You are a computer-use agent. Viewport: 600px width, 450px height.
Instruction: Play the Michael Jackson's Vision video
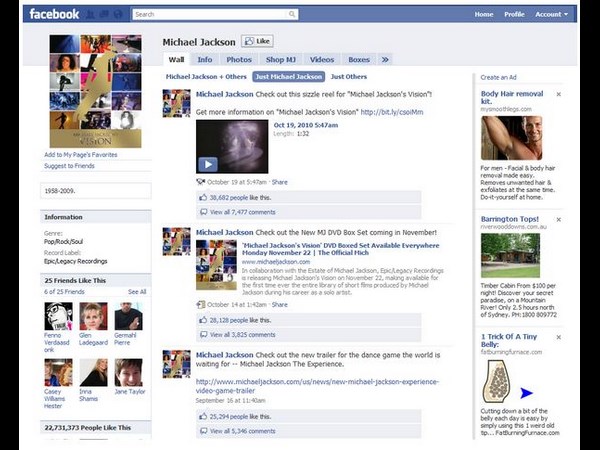208,163
